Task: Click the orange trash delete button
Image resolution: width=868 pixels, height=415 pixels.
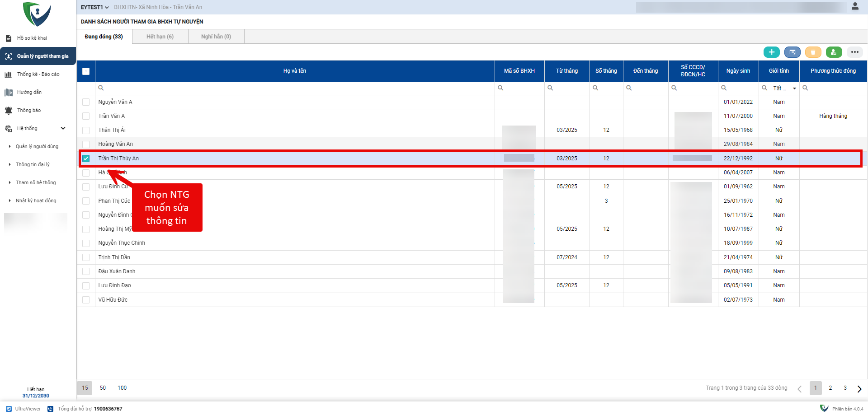Action: pos(813,52)
